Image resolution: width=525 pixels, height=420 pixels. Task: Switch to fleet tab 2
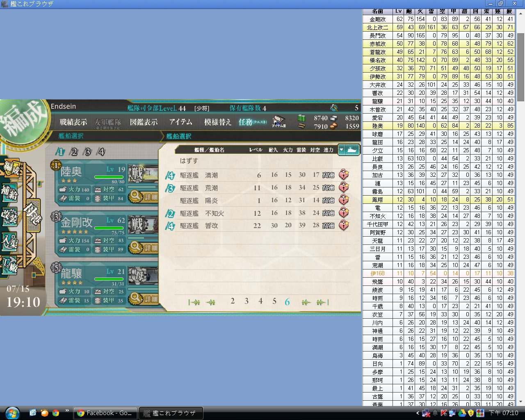[74, 152]
